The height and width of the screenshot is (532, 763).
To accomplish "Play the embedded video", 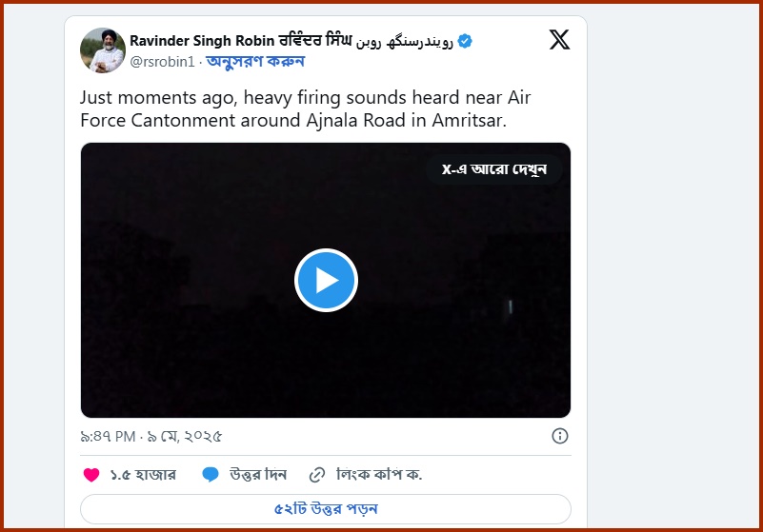I will [x=326, y=280].
